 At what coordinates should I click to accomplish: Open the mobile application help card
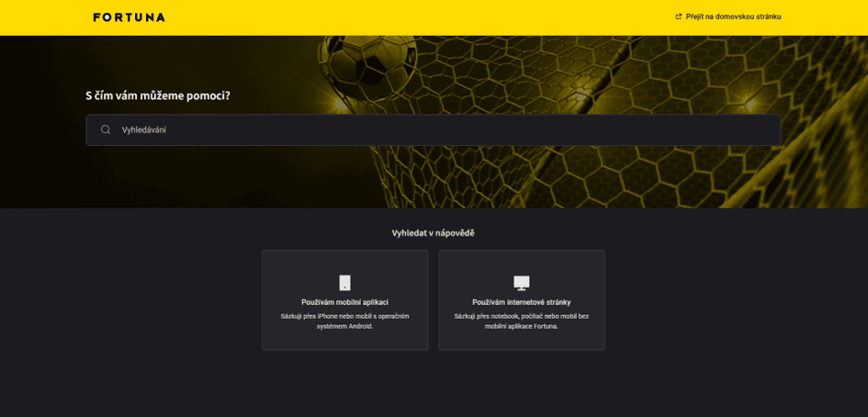pyautogui.click(x=344, y=300)
